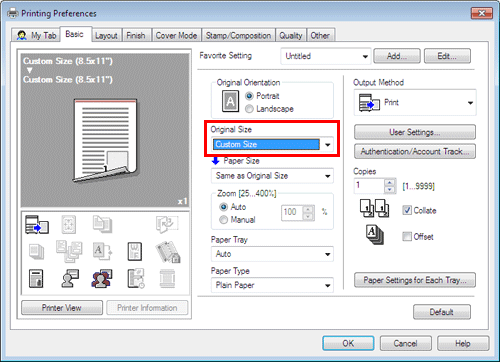Open the Paper Tray Auto dropdown
Viewport: 500px width, 362px height.
[x=272, y=254]
